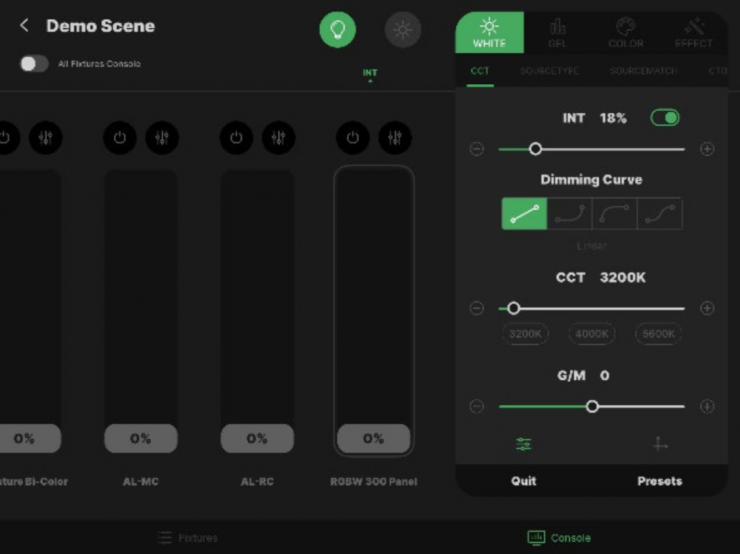Click the green light bulb icon
The image size is (740, 554).
pos(337,29)
